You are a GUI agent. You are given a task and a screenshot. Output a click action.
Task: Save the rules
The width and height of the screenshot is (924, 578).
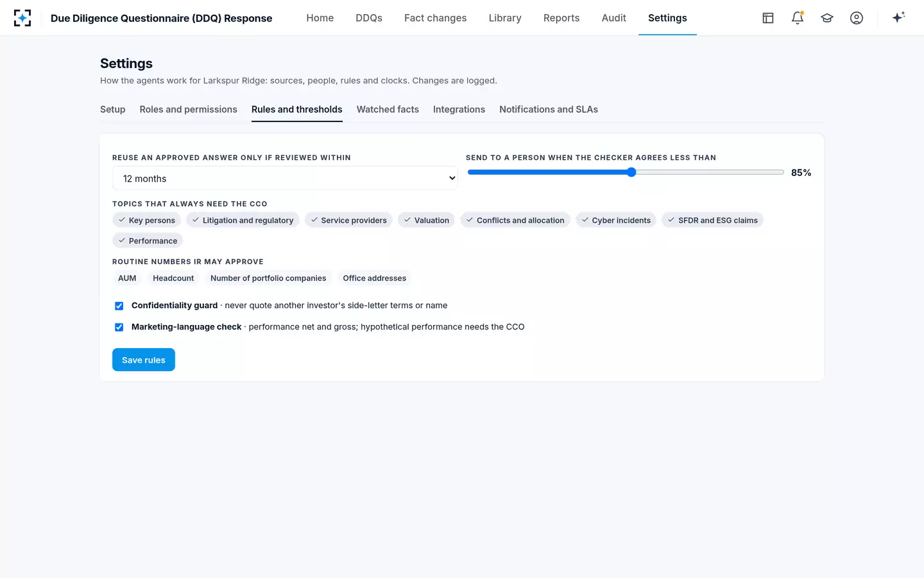pos(144,360)
